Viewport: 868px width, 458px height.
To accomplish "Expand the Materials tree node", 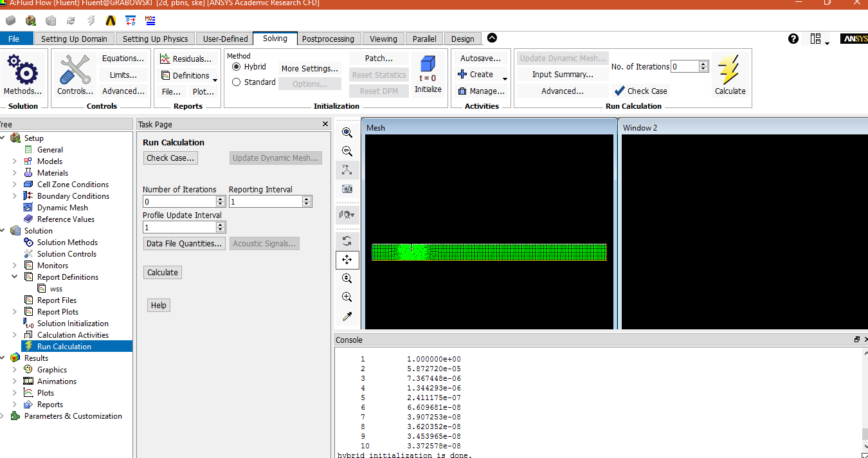I will (15, 173).
